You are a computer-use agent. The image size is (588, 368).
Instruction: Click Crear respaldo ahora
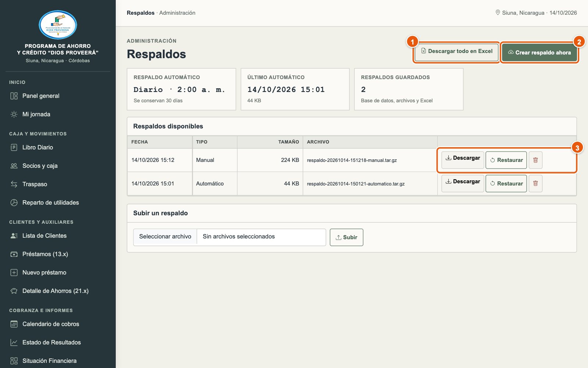click(x=539, y=53)
